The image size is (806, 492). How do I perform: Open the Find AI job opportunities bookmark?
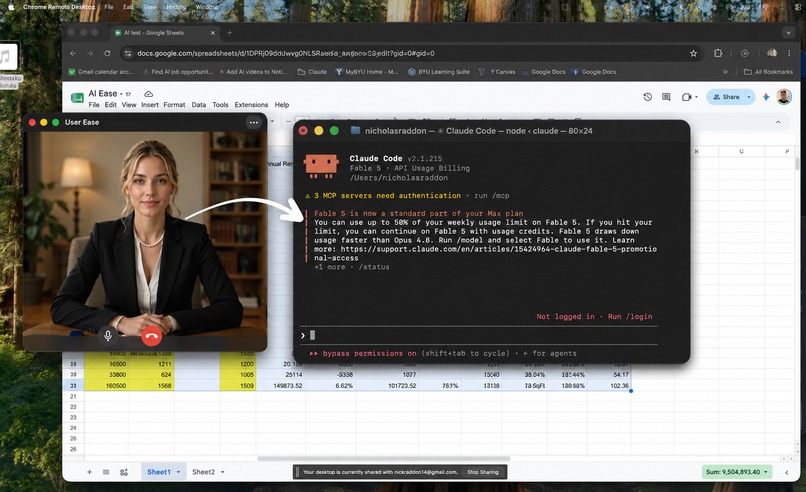coord(178,72)
